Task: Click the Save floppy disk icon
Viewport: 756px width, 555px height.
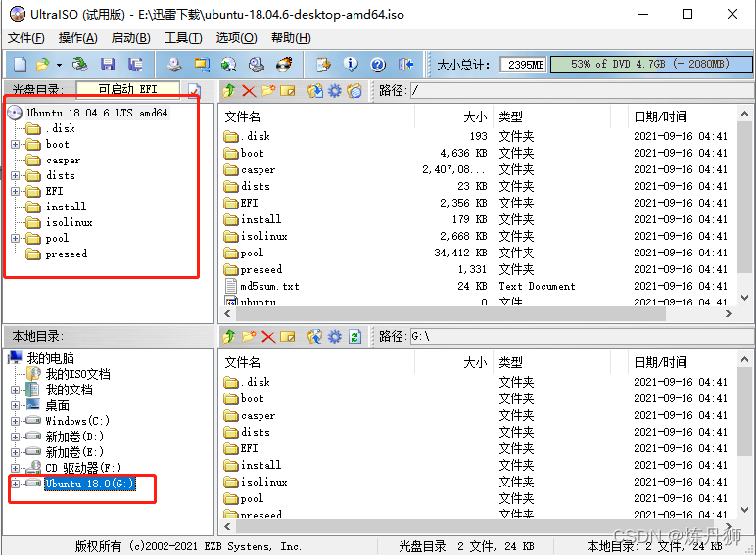Action: [108, 65]
